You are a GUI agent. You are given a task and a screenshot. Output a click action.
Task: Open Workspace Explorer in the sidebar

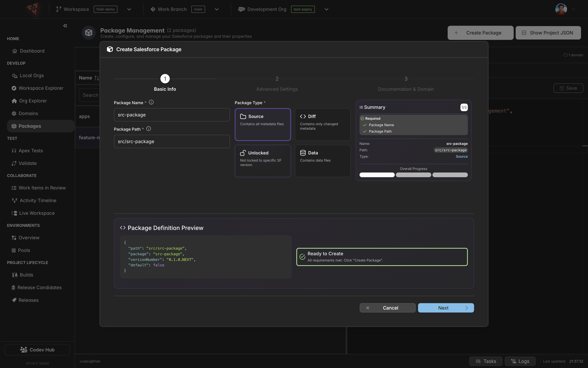pyautogui.click(x=38, y=88)
